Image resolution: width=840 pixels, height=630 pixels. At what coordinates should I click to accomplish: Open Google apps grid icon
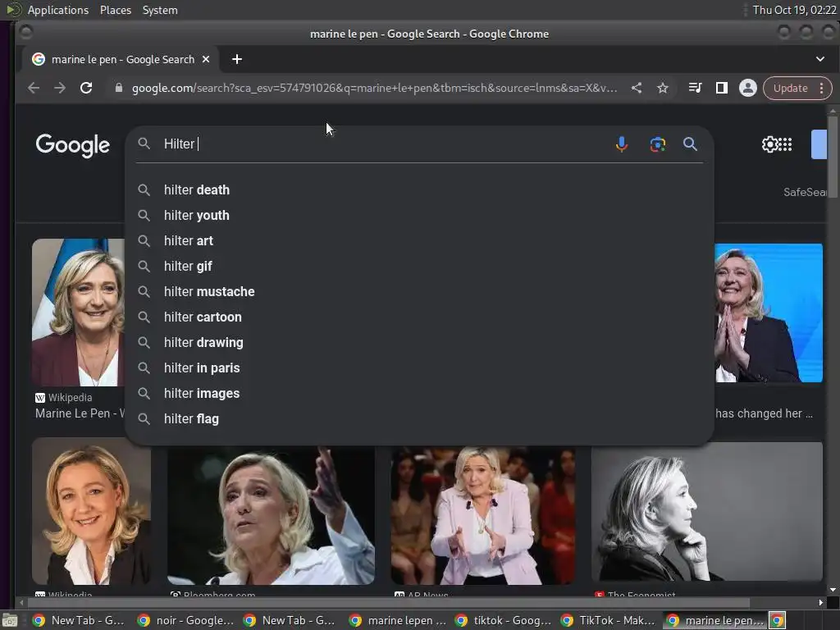pyautogui.click(x=785, y=144)
